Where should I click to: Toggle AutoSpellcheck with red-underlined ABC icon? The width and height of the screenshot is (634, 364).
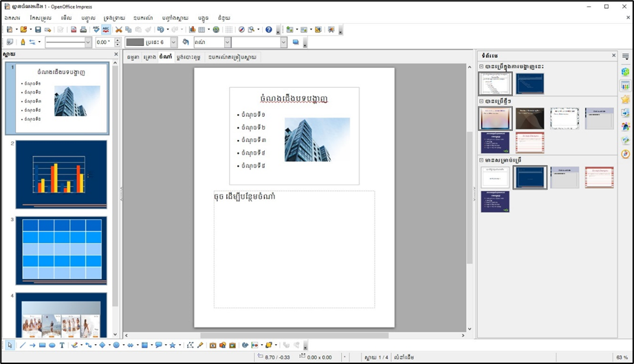(x=106, y=30)
